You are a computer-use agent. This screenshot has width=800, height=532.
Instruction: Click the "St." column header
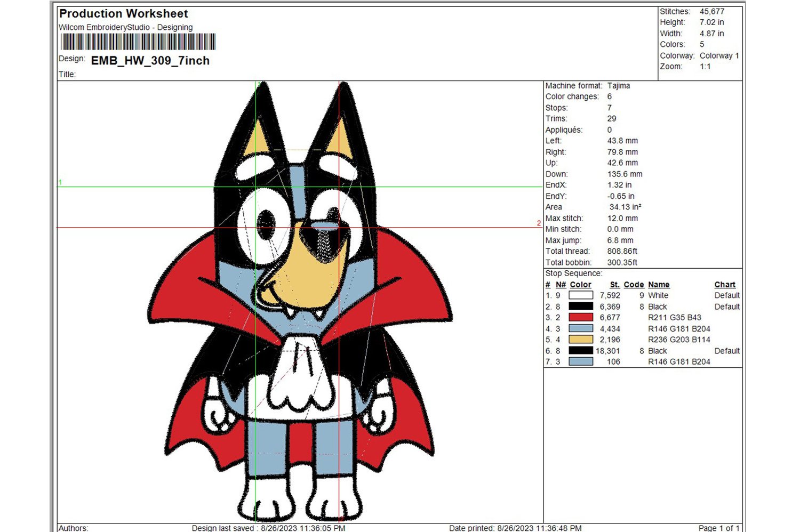pos(615,285)
